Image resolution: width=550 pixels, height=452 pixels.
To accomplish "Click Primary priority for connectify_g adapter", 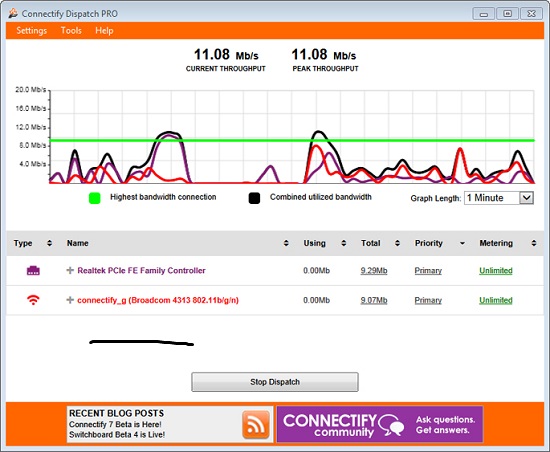I will coord(428,300).
